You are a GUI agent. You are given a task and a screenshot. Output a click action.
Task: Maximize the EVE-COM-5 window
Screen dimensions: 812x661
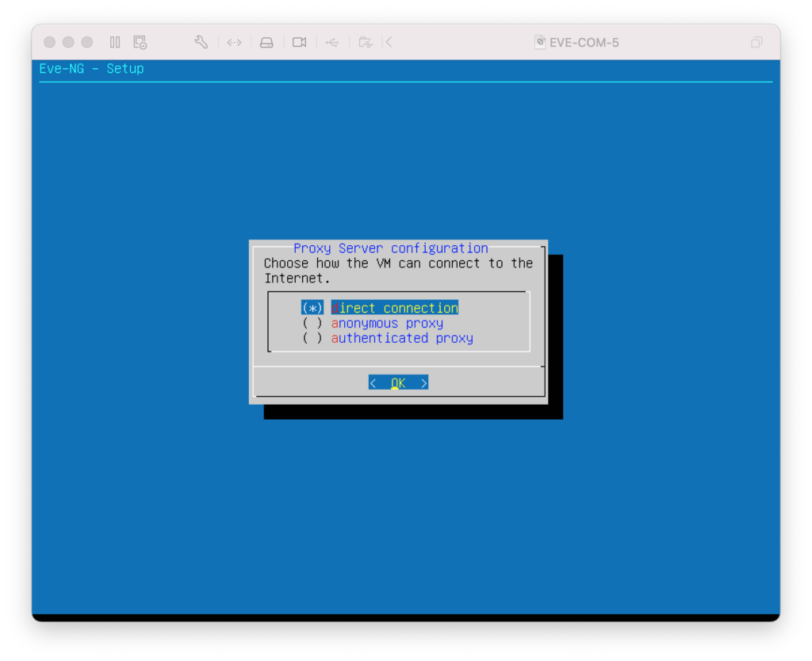pyautogui.click(x=87, y=43)
